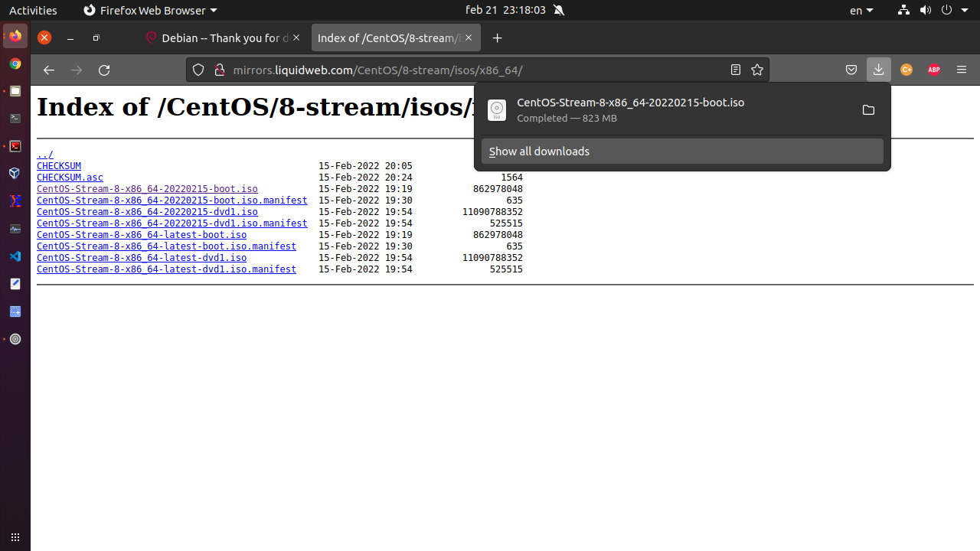Download CentOS-Stream-8-x86_64-latest-dvd1.iso link
980x551 pixels.
pyautogui.click(x=142, y=258)
